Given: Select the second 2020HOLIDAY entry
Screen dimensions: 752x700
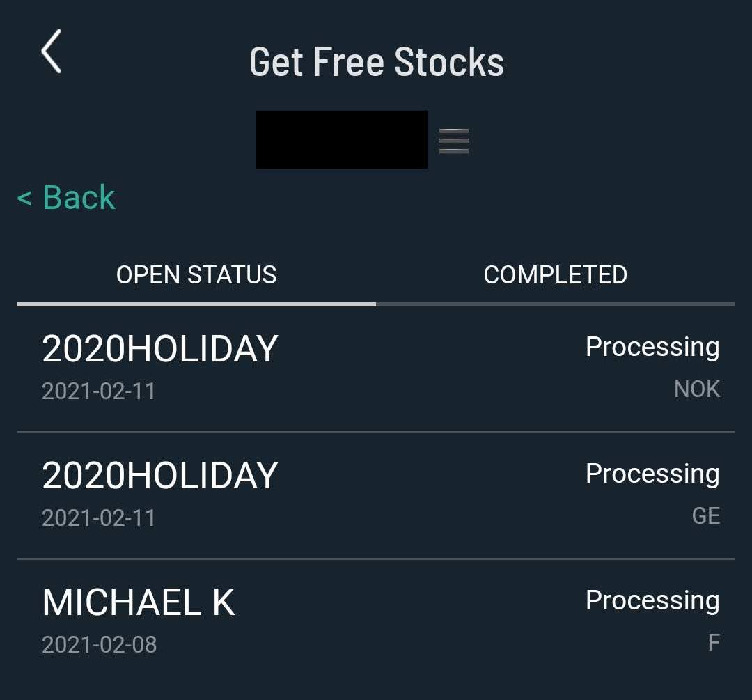Looking at the screenshot, I should tap(376, 496).
